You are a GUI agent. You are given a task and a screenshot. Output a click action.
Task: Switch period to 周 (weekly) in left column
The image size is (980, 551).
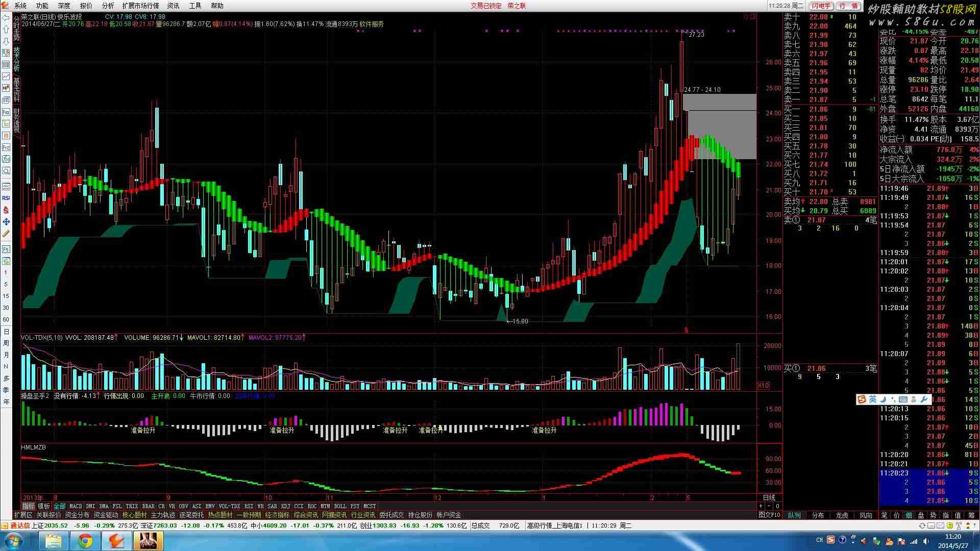[6, 343]
